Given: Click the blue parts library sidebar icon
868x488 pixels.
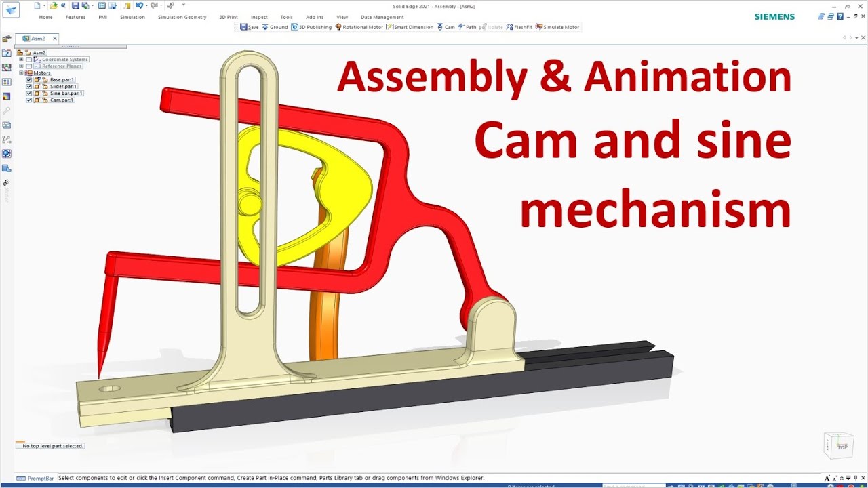Looking at the screenshot, I should (x=6, y=167).
